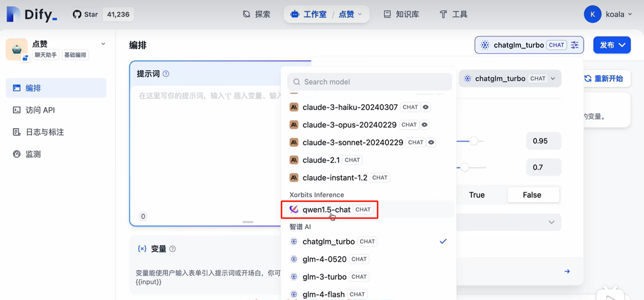The width and height of the screenshot is (644, 300).
Task: Click the GitHub Star icon
Action: 77,14
